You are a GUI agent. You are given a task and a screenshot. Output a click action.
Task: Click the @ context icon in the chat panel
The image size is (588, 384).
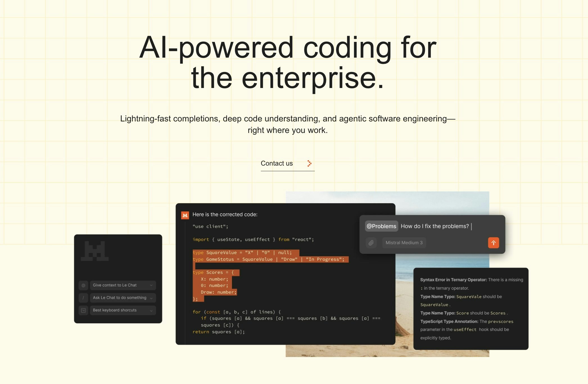pyautogui.click(x=83, y=285)
